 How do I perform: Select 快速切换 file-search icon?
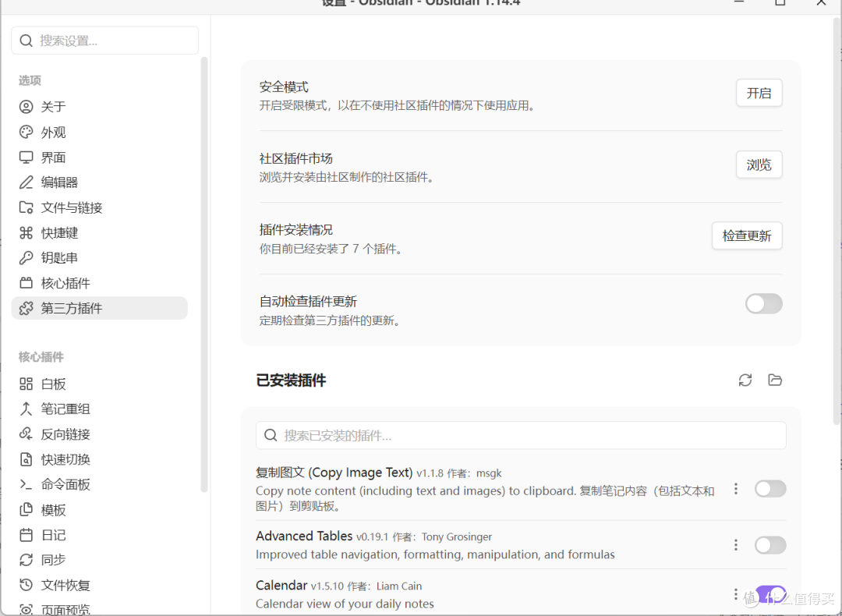click(26, 459)
